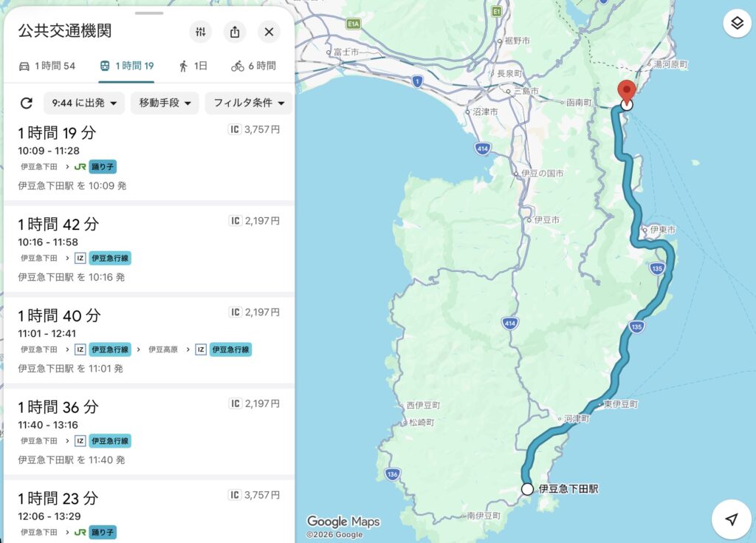
Task: Click lower route 135 shield on coast
Action: pyautogui.click(x=636, y=327)
